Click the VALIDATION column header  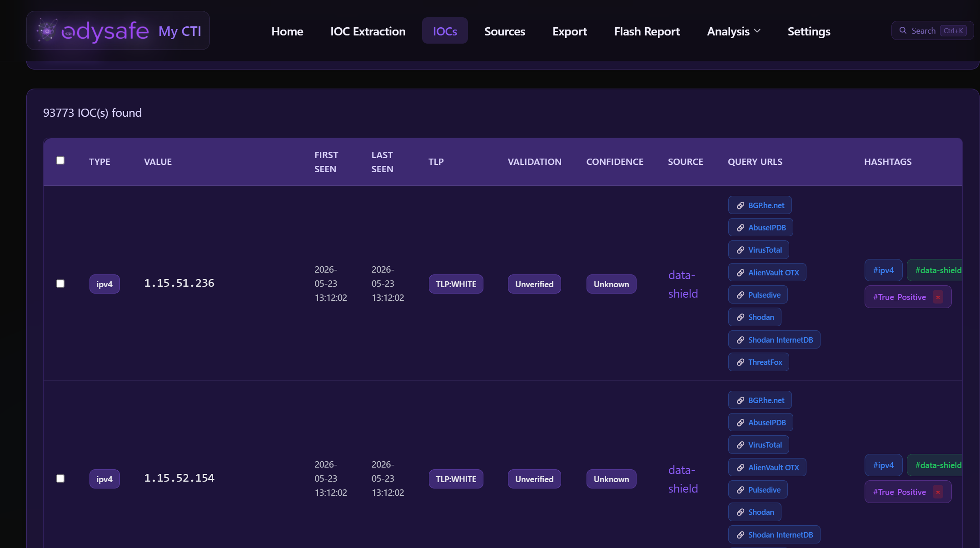pos(534,162)
